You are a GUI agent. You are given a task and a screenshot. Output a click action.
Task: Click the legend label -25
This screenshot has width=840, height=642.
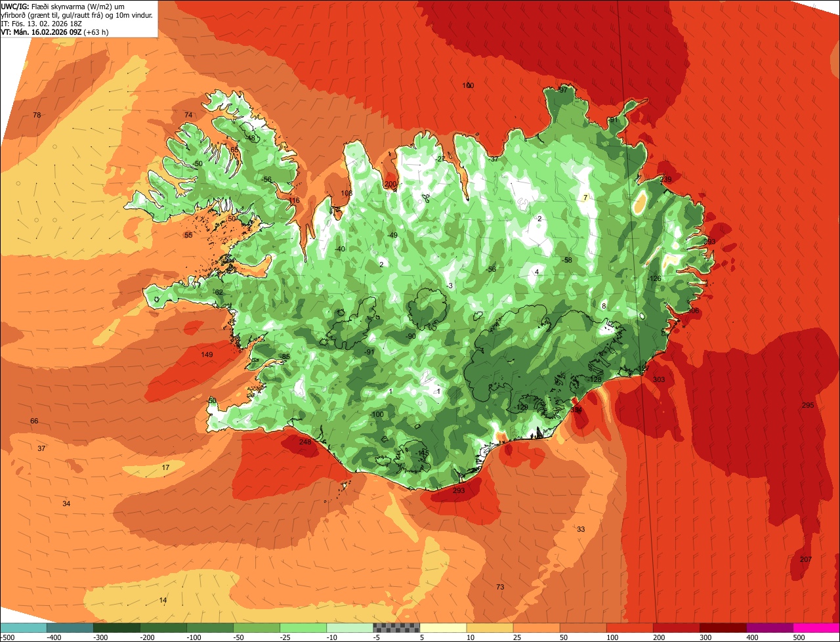point(284,637)
